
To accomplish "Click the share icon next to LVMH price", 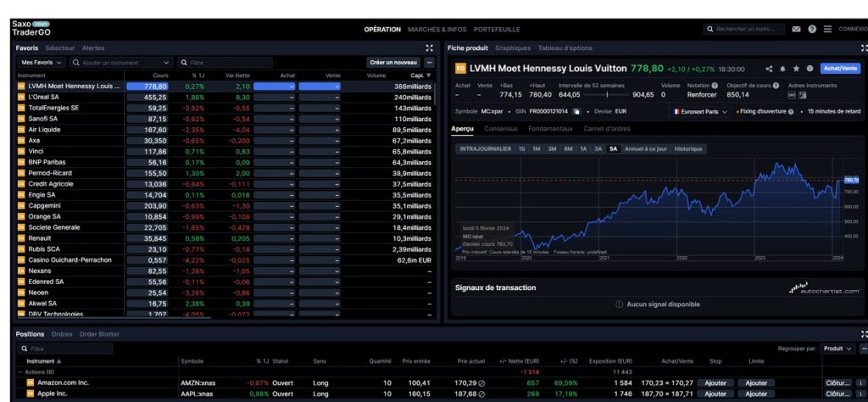I will (769, 69).
